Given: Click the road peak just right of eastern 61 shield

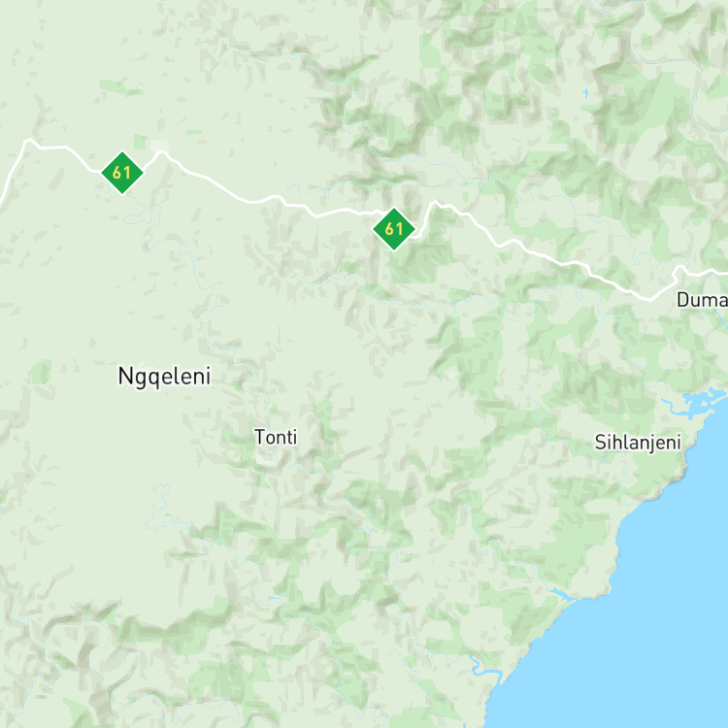Looking at the screenshot, I should click(435, 203).
